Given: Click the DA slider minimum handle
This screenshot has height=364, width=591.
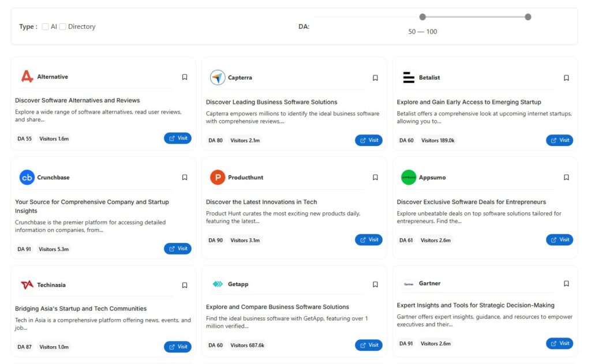Looking at the screenshot, I should 422,17.
